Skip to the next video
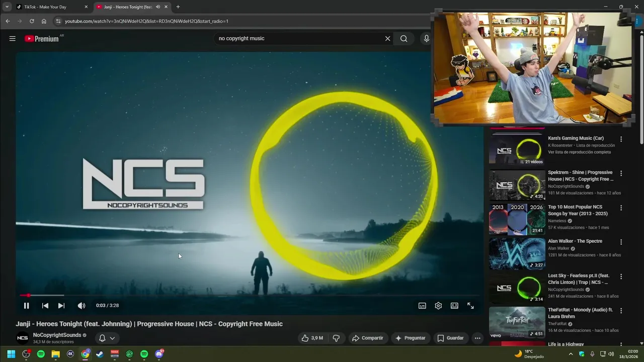Screen dimensions: 644x362 point(61,306)
